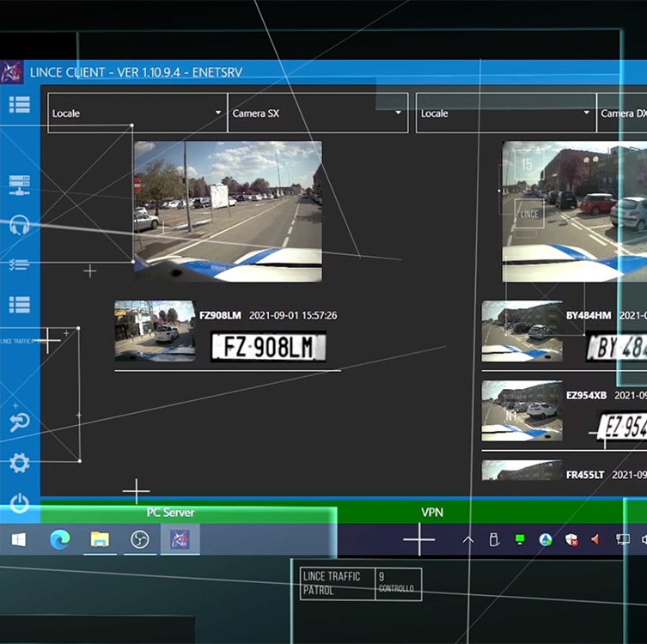Open the Camera SX live view image
The height and width of the screenshot is (644, 647).
point(229,211)
